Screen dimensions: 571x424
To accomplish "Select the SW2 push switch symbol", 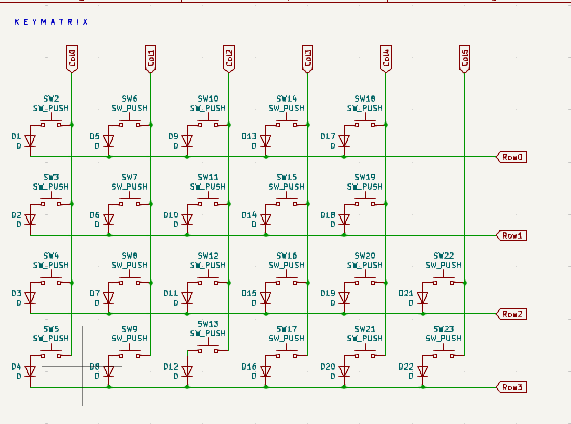I will click(x=51, y=121).
